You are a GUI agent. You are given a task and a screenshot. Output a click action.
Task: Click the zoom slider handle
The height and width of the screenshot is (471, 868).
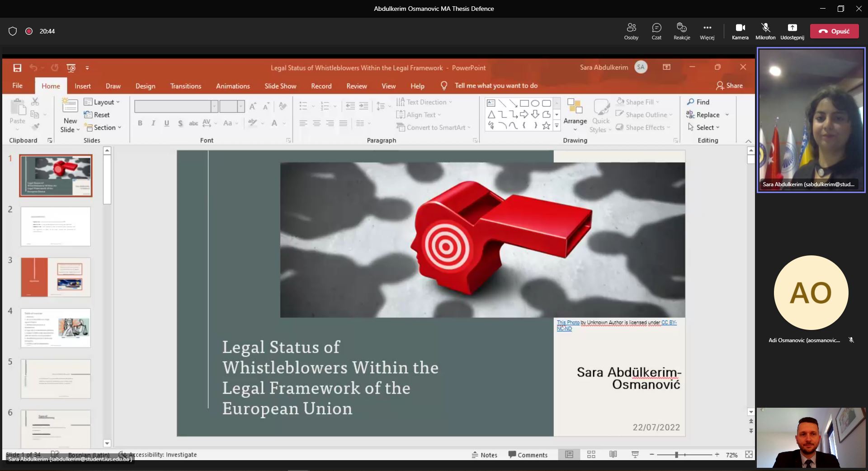point(676,455)
